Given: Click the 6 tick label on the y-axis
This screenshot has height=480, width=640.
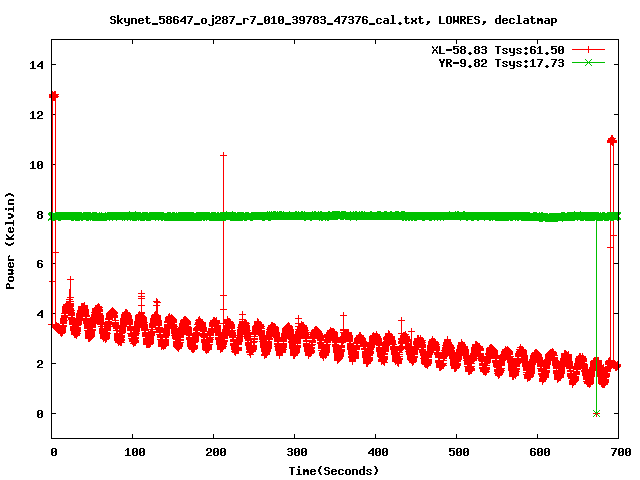Looking at the screenshot, I should [x=40, y=264].
